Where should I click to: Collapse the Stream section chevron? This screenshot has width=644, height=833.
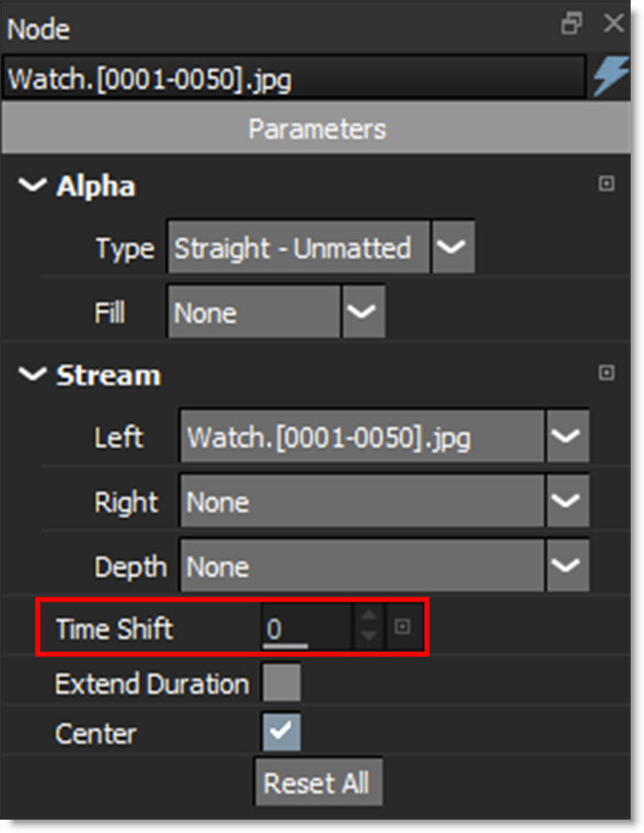click(34, 375)
